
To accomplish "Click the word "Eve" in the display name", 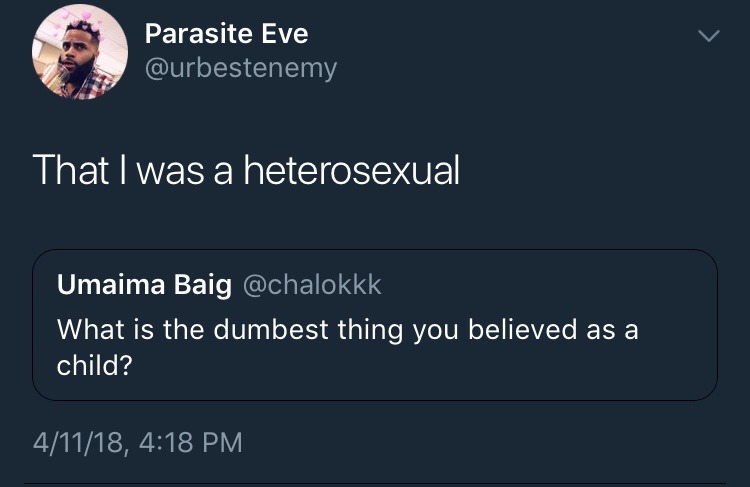I will (285, 33).
